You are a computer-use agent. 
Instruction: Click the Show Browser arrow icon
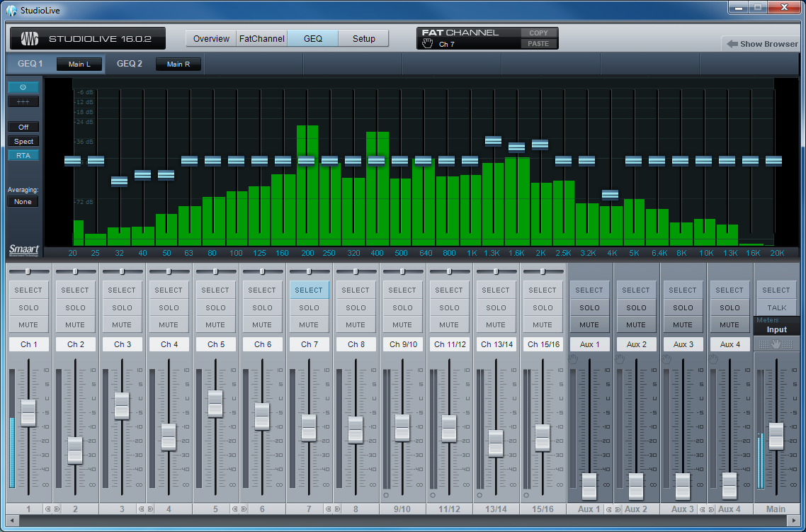pos(732,44)
